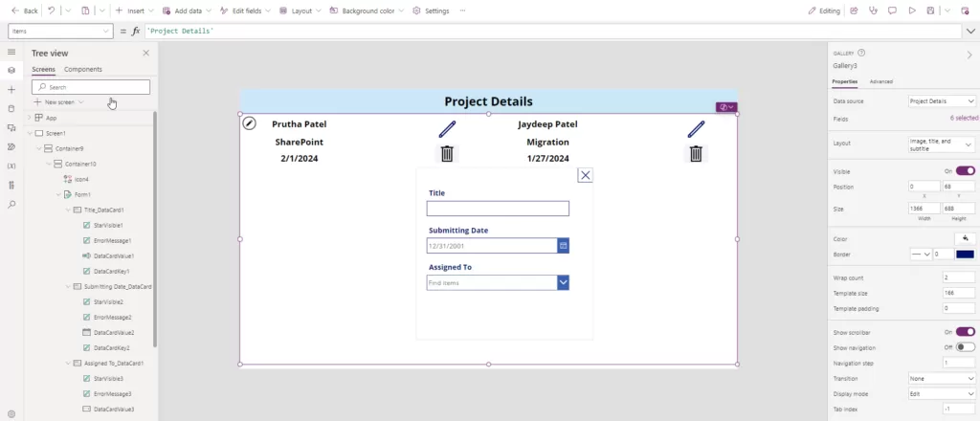Click the 6 selected fields link
Screen dimensions: 980x421
point(963,119)
